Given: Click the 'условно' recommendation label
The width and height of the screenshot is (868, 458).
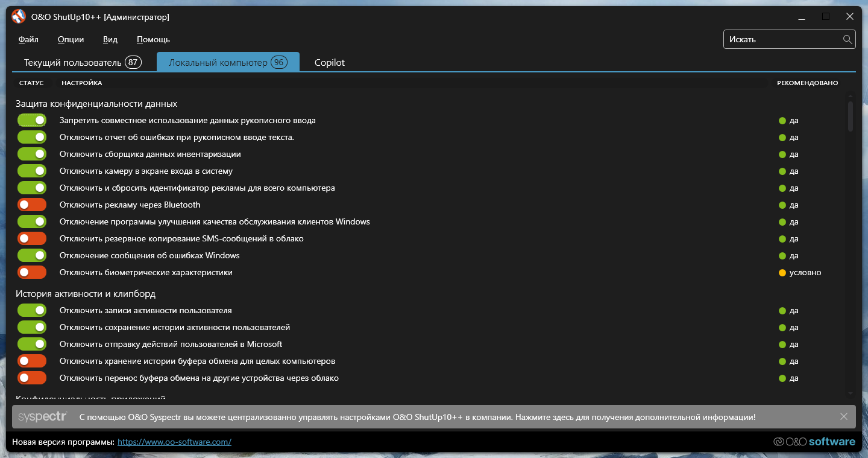Looking at the screenshot, I should click(x=805, y=272).
